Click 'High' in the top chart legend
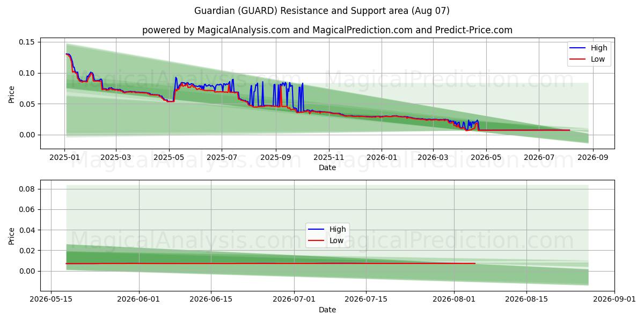The height and width of the screenshot is (322, 644). 599,48
